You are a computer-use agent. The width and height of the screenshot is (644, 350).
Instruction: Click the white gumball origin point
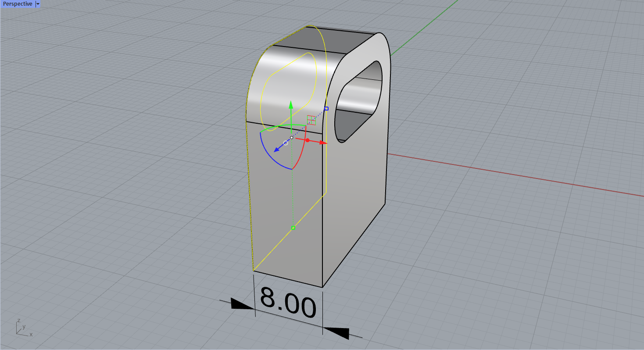(292, 138)
